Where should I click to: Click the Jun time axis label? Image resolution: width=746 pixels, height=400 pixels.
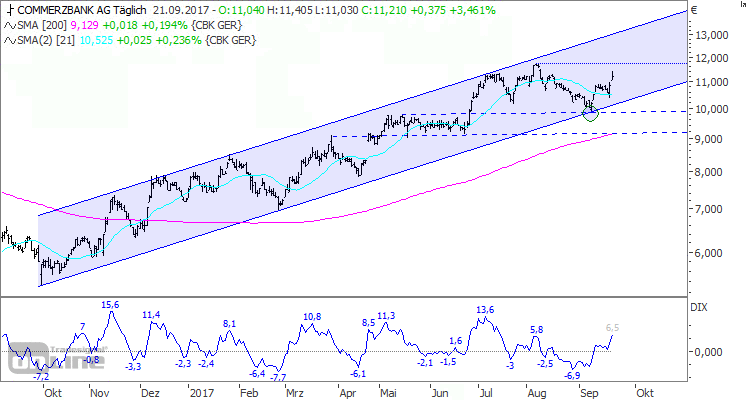(x=440, y=393)
